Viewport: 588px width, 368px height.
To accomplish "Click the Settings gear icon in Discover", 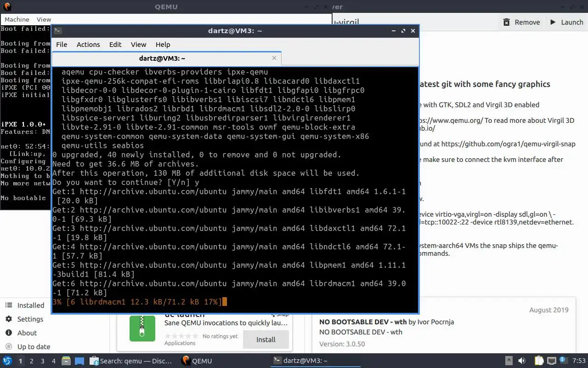I will 8,319.
